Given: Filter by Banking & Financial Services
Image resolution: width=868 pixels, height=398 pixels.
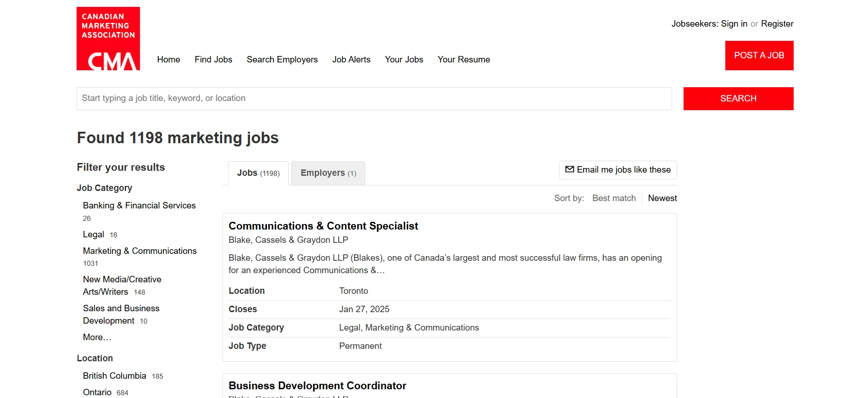Looking at the screenshot, I should click(x=139, y=205).
